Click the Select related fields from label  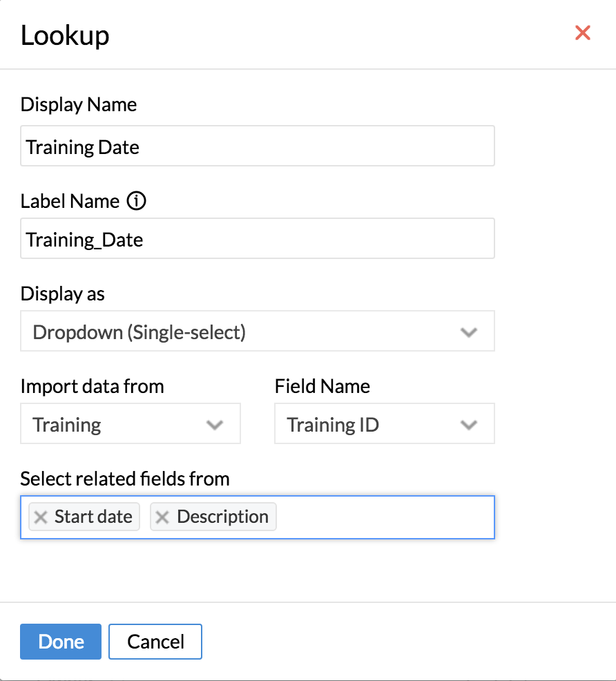coord(125,479)
